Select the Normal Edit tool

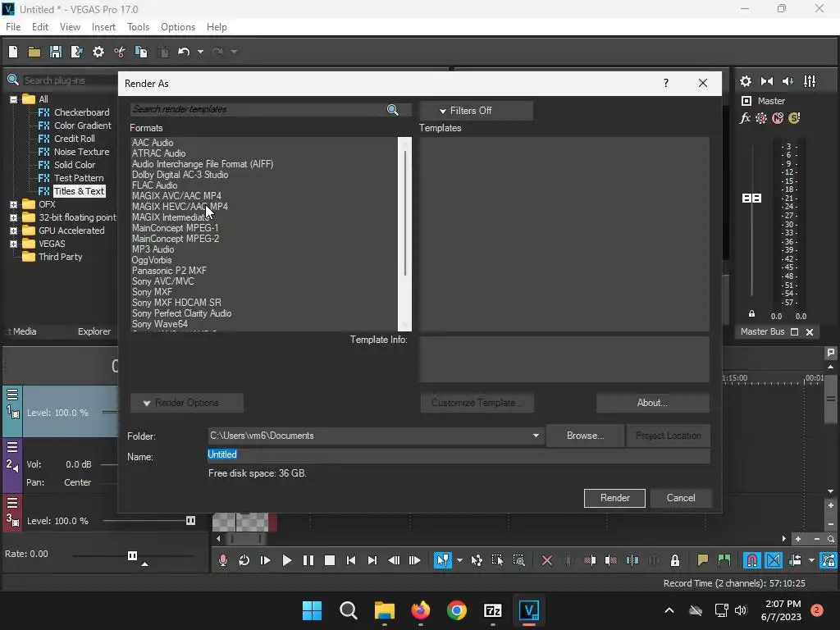click(442, 560)
